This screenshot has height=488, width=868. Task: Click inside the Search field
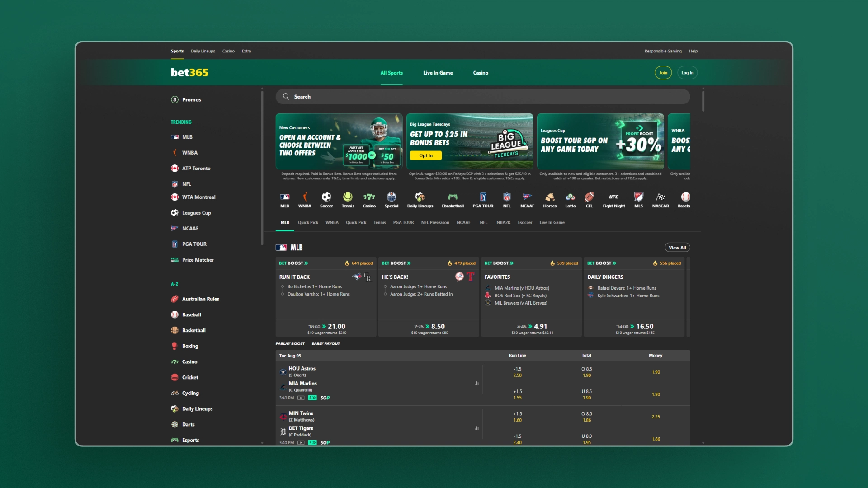(483, 96)
